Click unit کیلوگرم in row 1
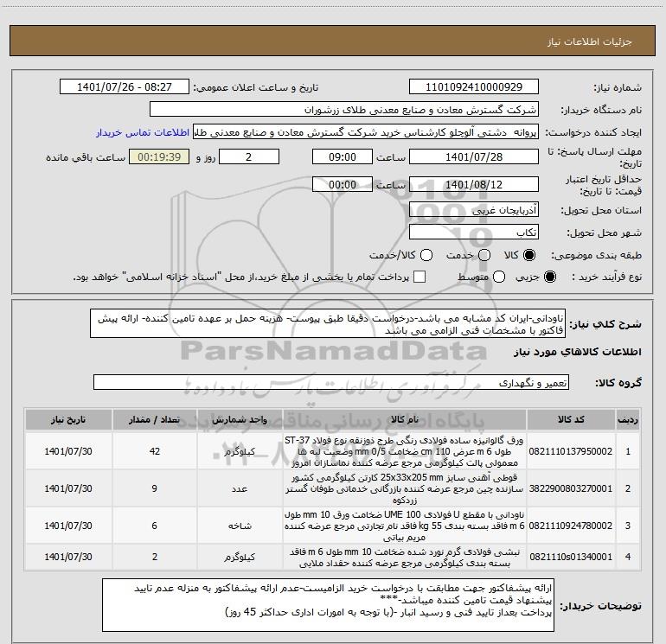The image size is (666, 644). coord(240,451)
